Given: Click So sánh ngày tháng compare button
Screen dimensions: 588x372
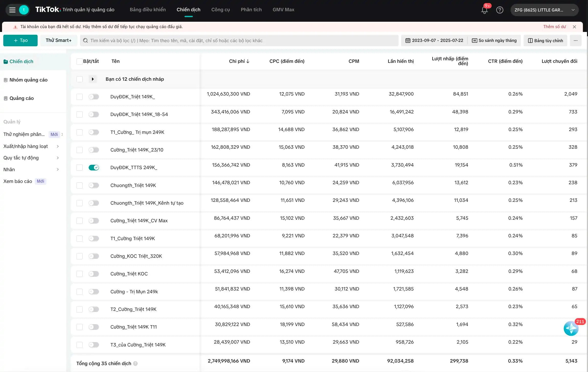Looking at the screenshot, I should click(x=494, y=41).
